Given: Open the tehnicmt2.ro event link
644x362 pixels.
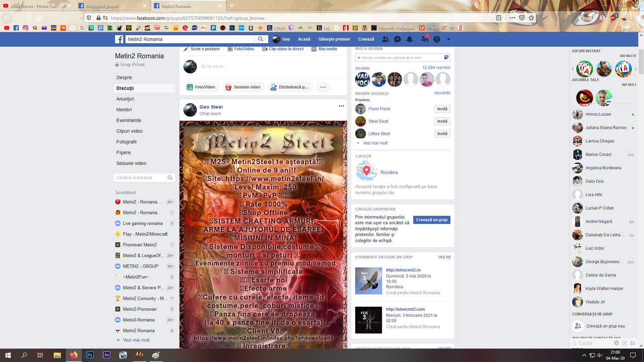Looking at the screenshot, I should pyautogui.click(x=403, y=270).
